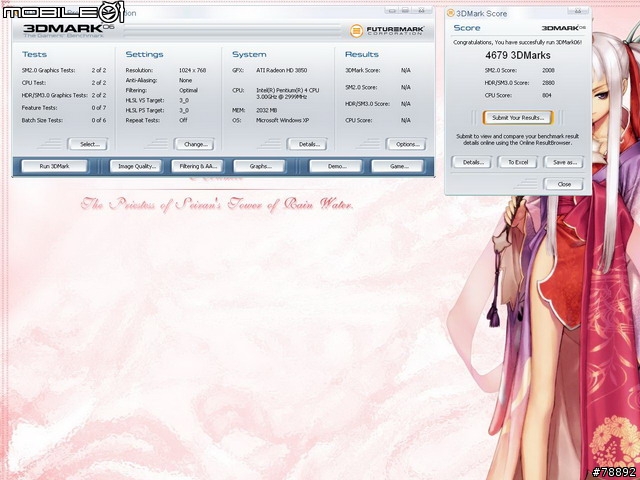Click the HLSL PS Target 3_0 value
Image resolution: width=640 pixels, height=480 pixels.
[184, 110]
